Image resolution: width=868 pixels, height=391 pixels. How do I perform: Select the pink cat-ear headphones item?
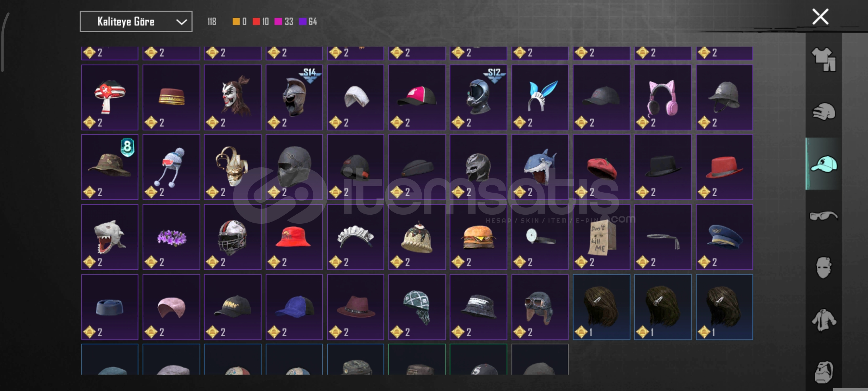(663, 97)
